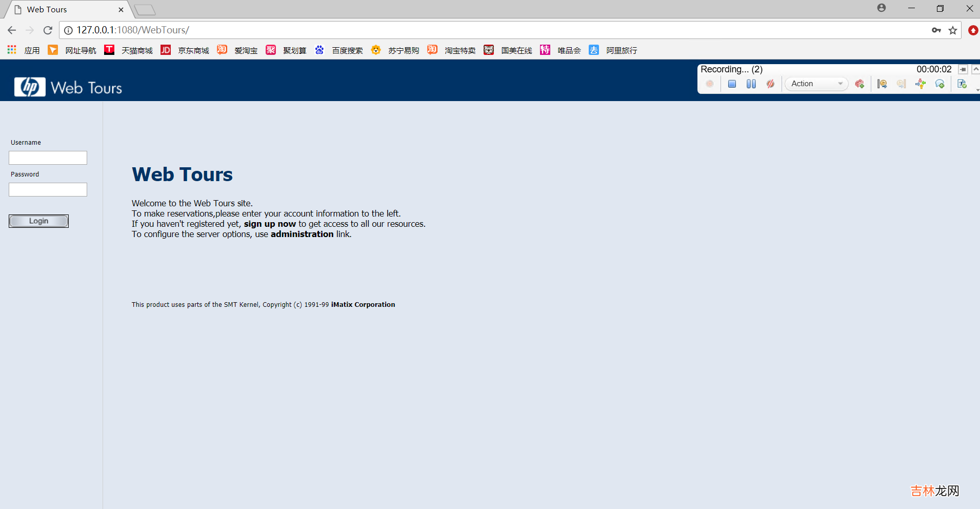This screenshot has height=509, width=980.
Task: Click the create new action icon
Action: [x=859, y=84]
